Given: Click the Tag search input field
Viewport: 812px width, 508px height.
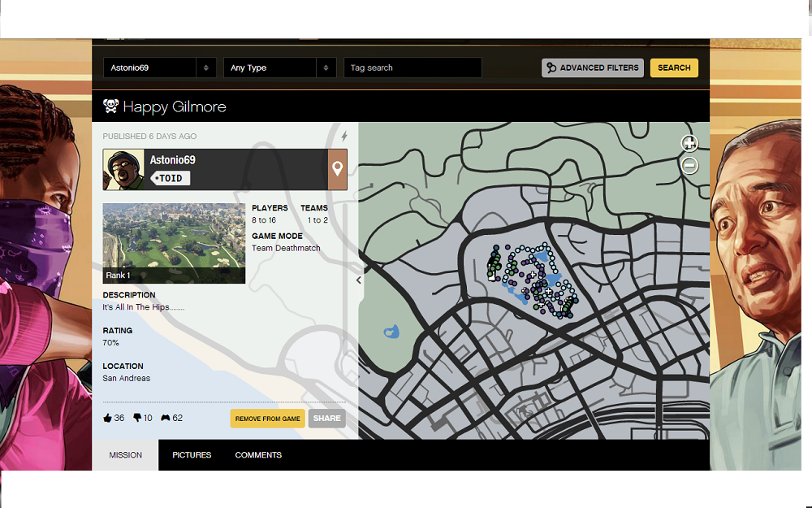Looking at the screenshot, I should (412, 68).
